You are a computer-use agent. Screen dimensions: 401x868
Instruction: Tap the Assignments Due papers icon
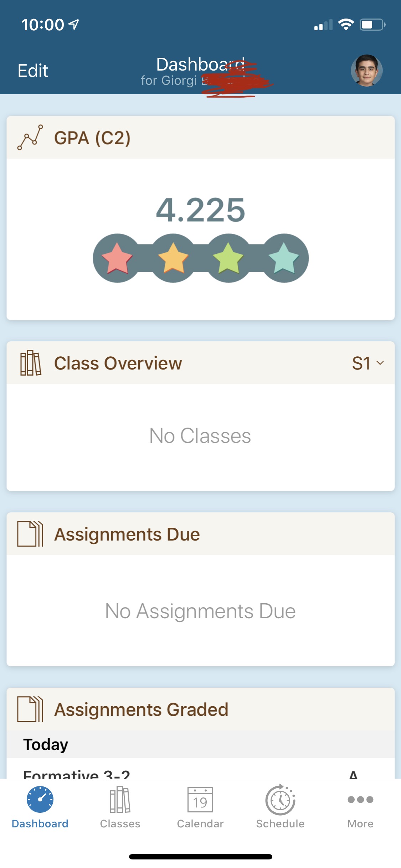coord(31,534)
